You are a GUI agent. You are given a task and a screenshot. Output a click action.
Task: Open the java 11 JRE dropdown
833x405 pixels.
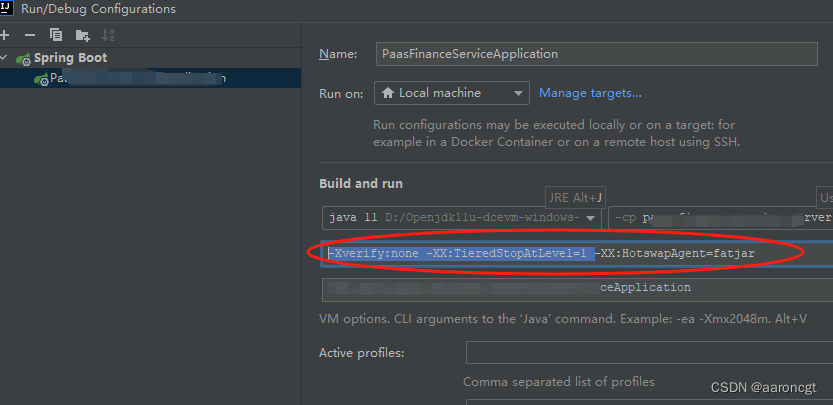coord(461,218)
